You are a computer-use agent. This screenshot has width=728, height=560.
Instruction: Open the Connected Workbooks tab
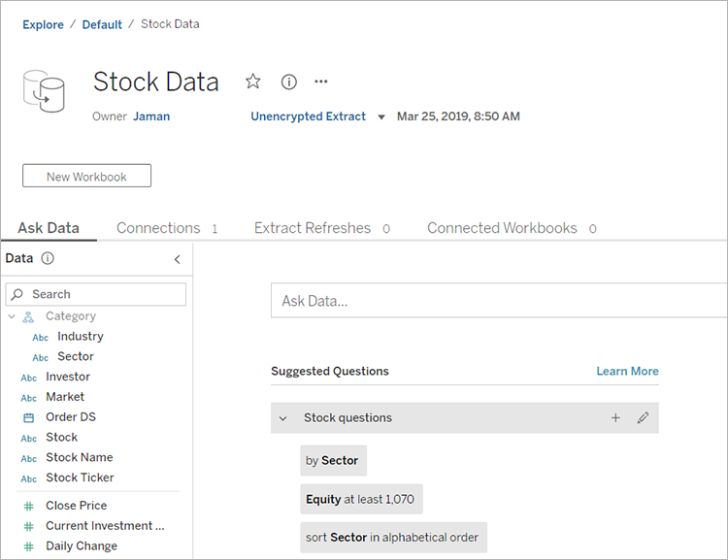[512, 228]
